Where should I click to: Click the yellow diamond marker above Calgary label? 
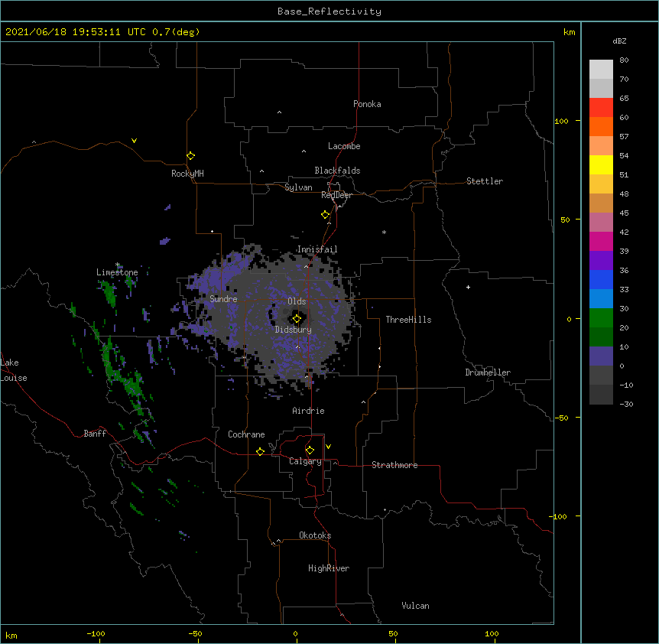[x=310, y=450]
